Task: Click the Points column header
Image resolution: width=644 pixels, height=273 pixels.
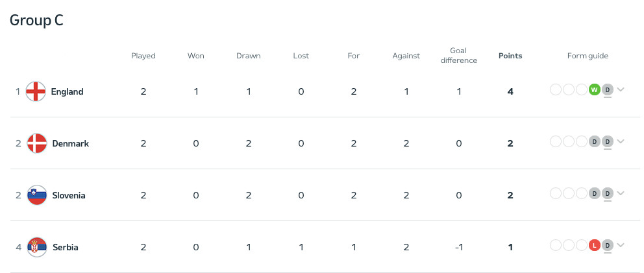Action: [x=510, y=56]
